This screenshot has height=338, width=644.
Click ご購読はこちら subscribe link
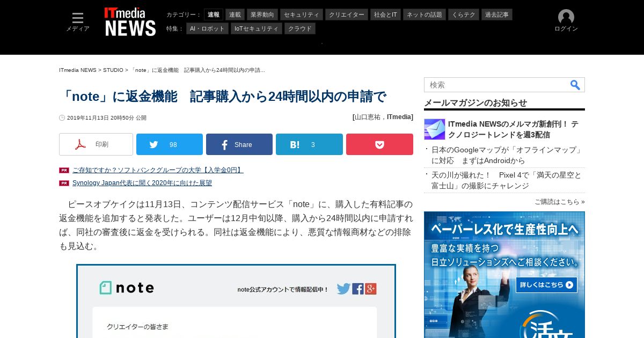pyautogui.click(x=559, y=202)
